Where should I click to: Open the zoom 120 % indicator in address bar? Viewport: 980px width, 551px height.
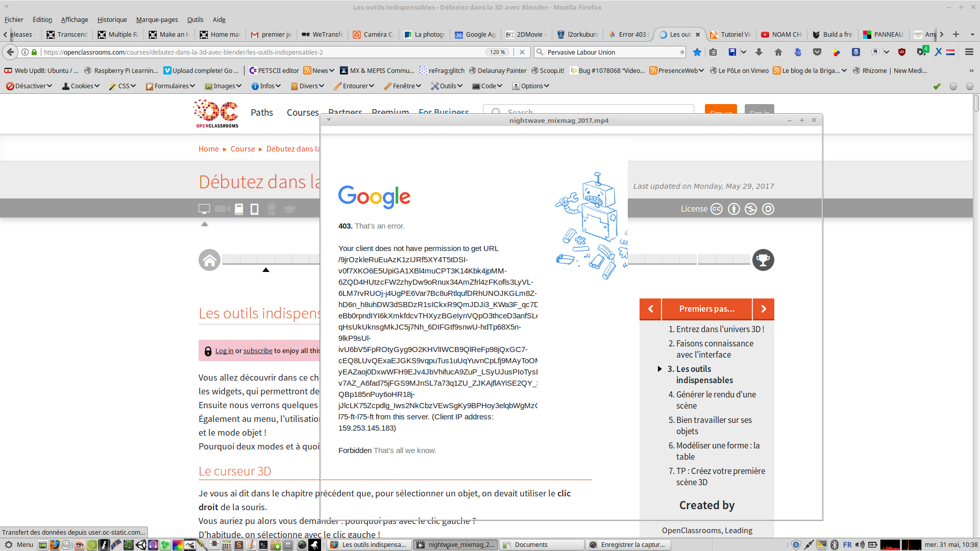click(x=497, y=52)
